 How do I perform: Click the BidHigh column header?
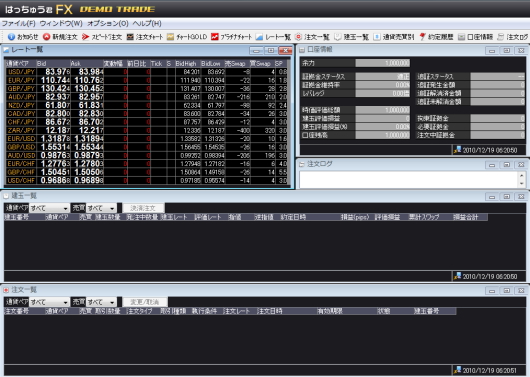pyautogui.click(x=188, y=64)
